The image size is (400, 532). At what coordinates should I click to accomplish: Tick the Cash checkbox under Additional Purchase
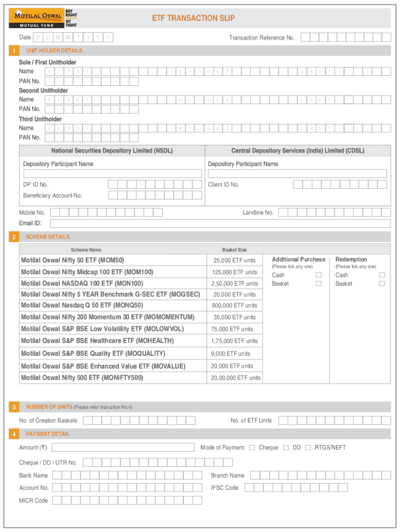[x=318, y=275]
